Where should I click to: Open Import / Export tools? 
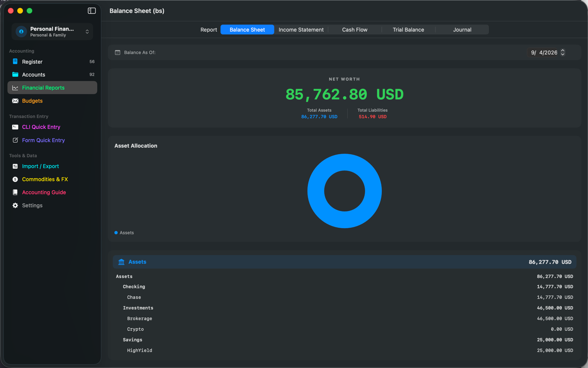coord(52,166)
